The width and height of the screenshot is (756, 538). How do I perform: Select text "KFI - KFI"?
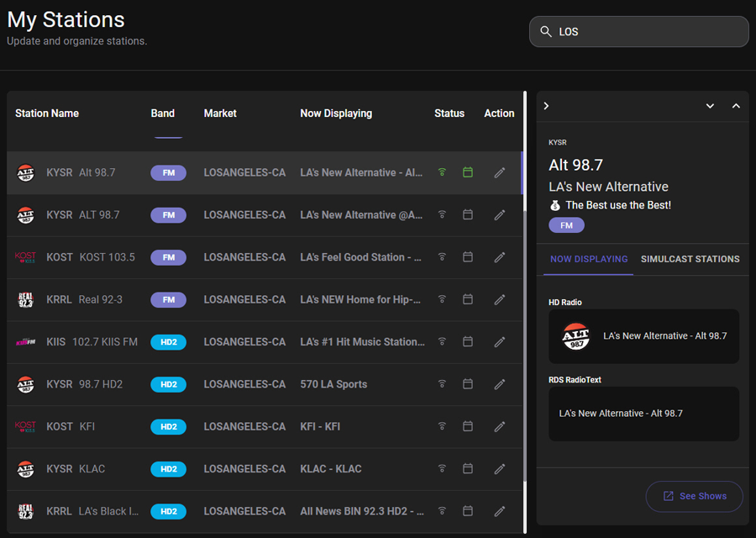pyautogui.click(x=320, y=426)
